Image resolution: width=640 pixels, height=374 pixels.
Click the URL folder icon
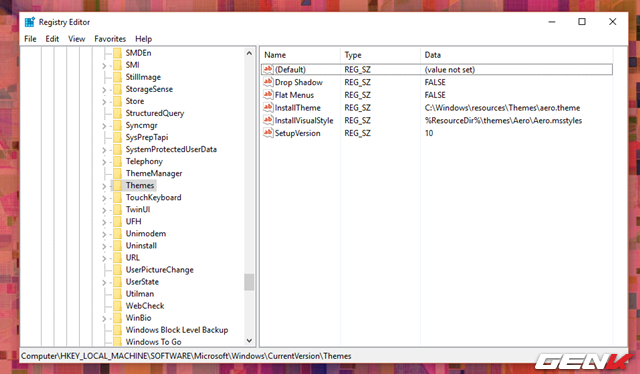117,258
